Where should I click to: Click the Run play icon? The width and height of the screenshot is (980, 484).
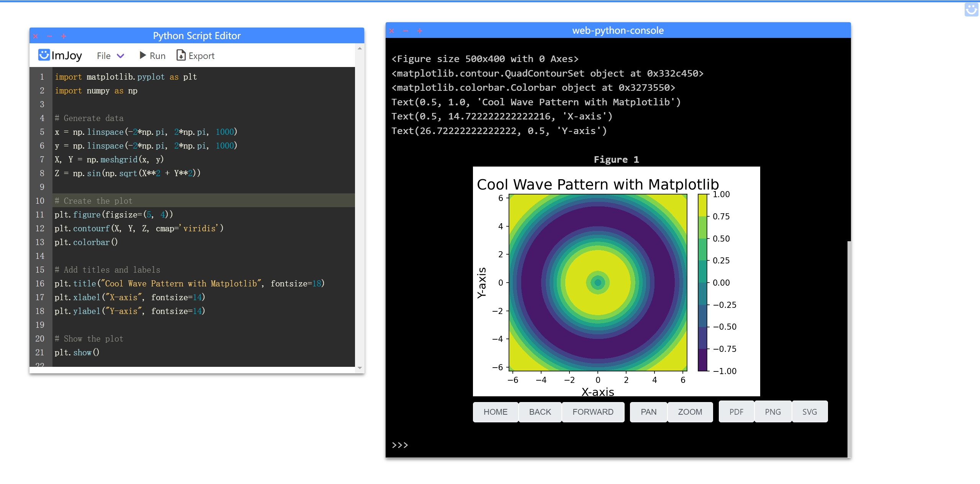[x=143, y=56]
